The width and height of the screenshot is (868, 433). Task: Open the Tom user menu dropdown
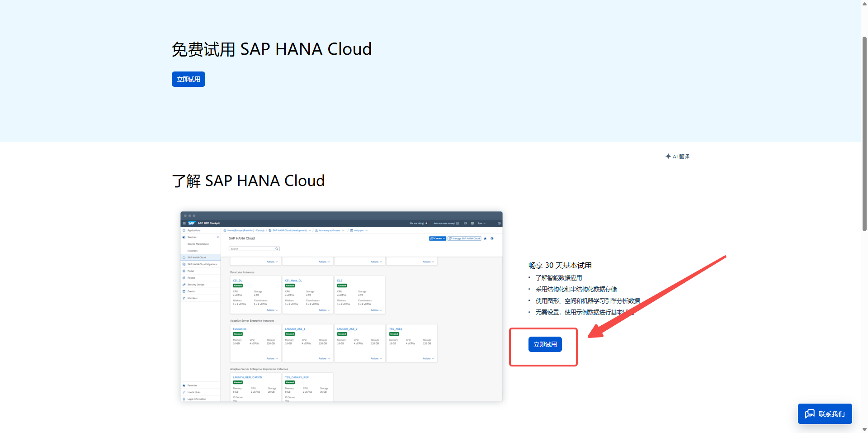481,223
